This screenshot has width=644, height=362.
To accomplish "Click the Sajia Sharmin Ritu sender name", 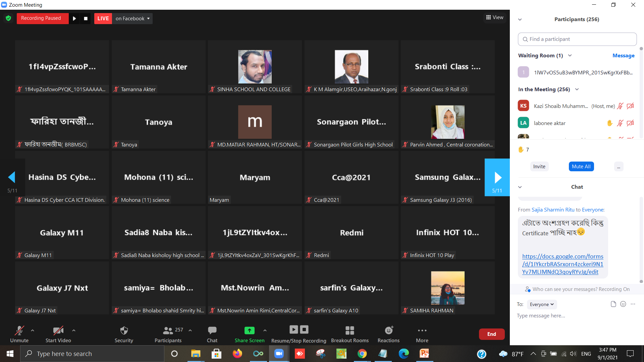I will tap(553, 210).
